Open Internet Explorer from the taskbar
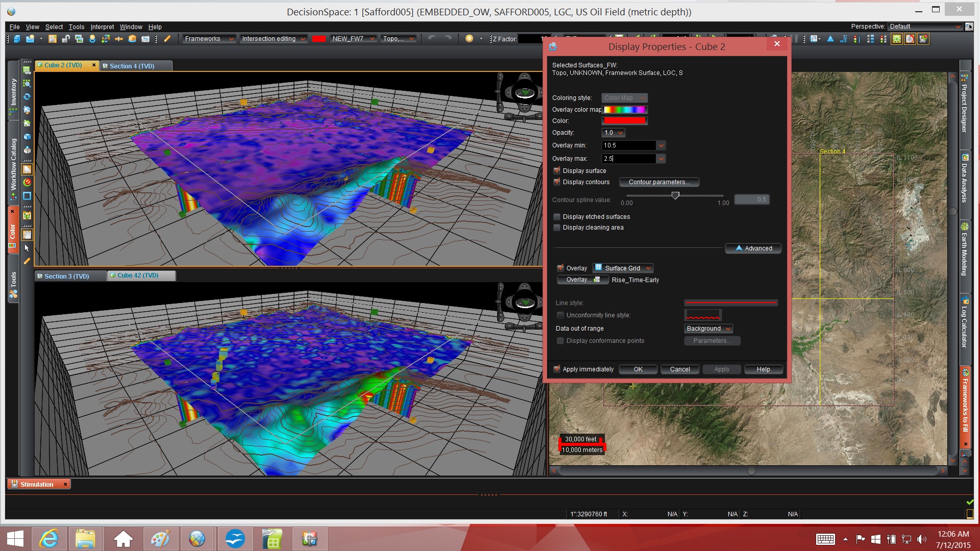980x551 pixels. 49,539
